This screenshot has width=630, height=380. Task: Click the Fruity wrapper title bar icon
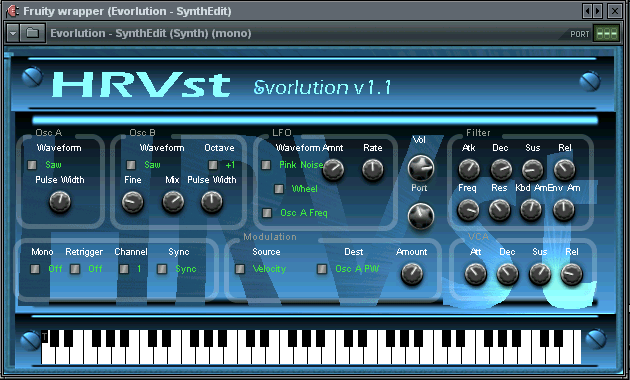(x=12, y=11)
